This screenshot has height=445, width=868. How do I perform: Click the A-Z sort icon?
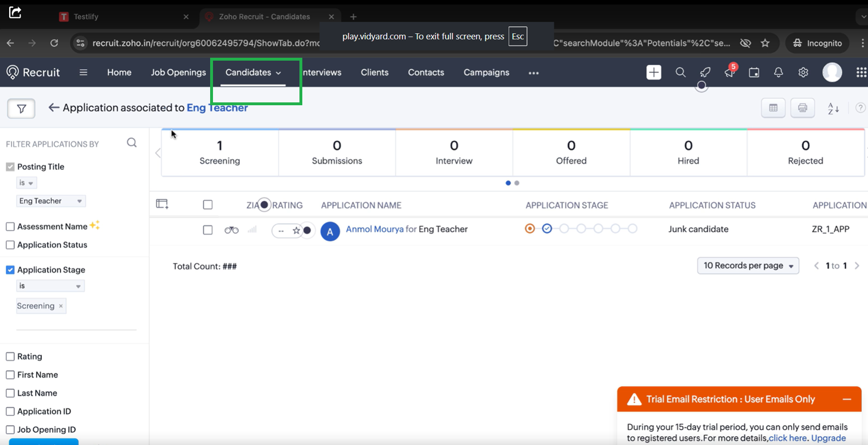(x=833, y=108)
